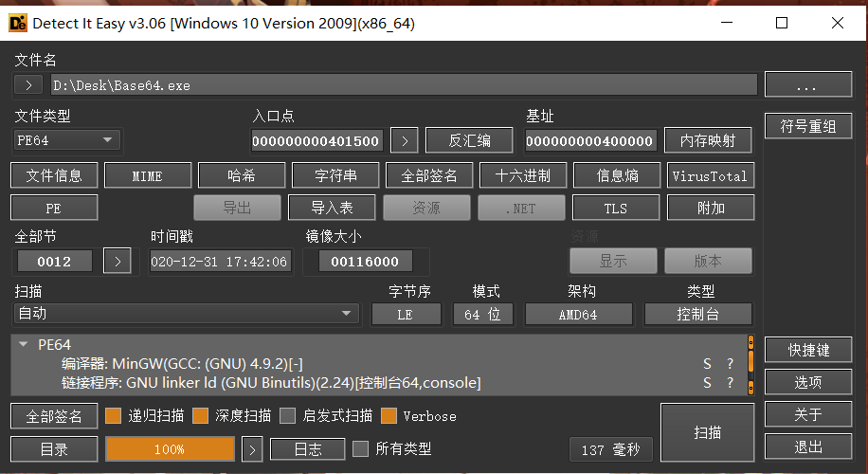Click the file path input field
Screen dimensions: 868x474
coord(403,85)
